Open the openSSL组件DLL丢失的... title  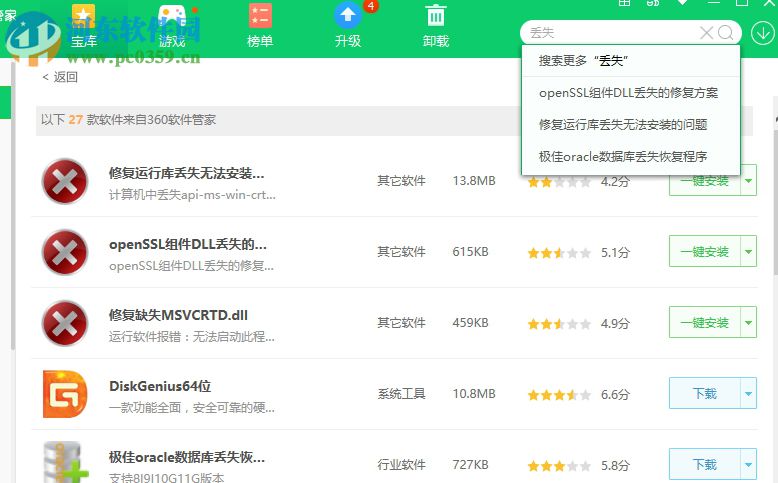[x=188, y=244]
